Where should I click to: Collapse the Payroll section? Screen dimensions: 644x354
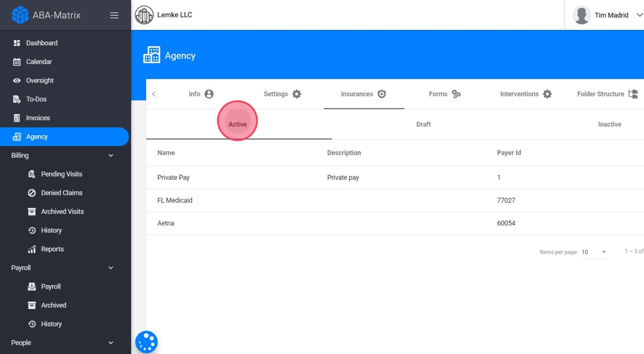pos(111,268)
